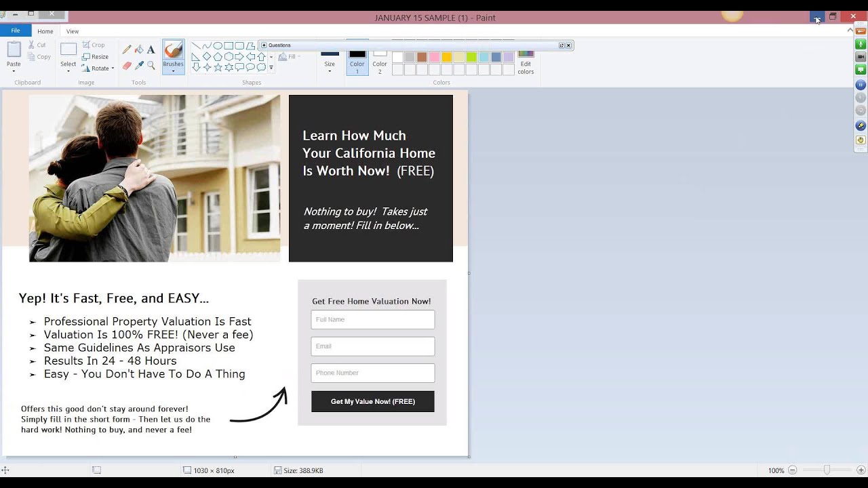
Task: Choose the brown color swatch
Action: pyautogui.click(x=422, y=58)
